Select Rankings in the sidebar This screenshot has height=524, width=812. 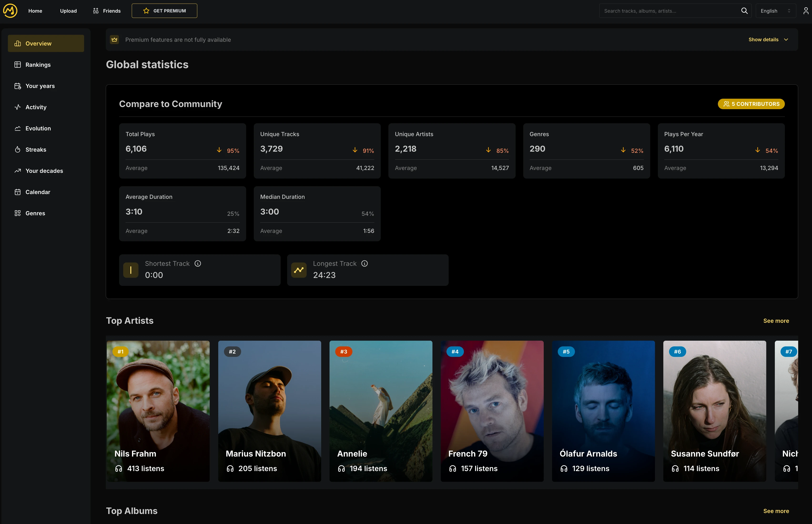click(38, 65)
